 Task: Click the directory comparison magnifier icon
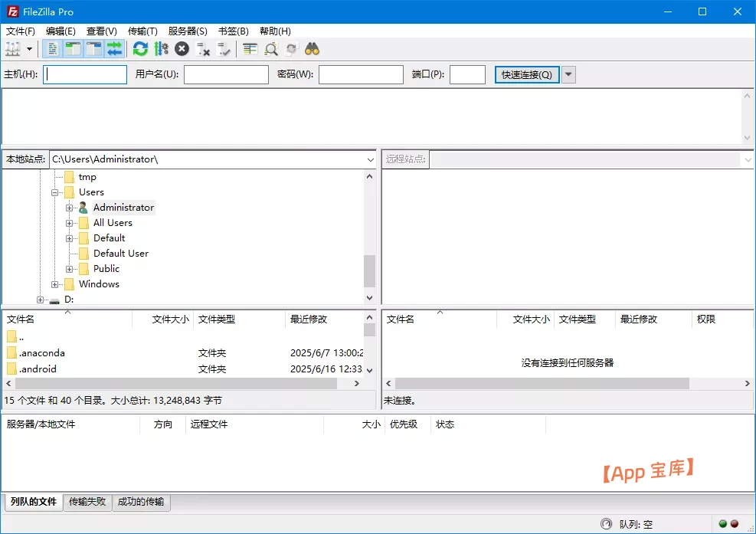pos(271,49)
